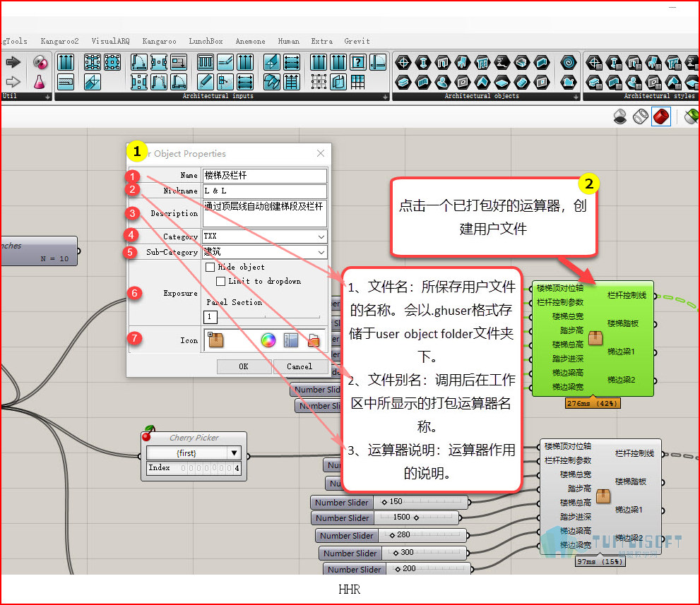Viewport: 700px width, 605px height.
Task: Click the flask icon in Util panel
Action: tap(40, 82)
